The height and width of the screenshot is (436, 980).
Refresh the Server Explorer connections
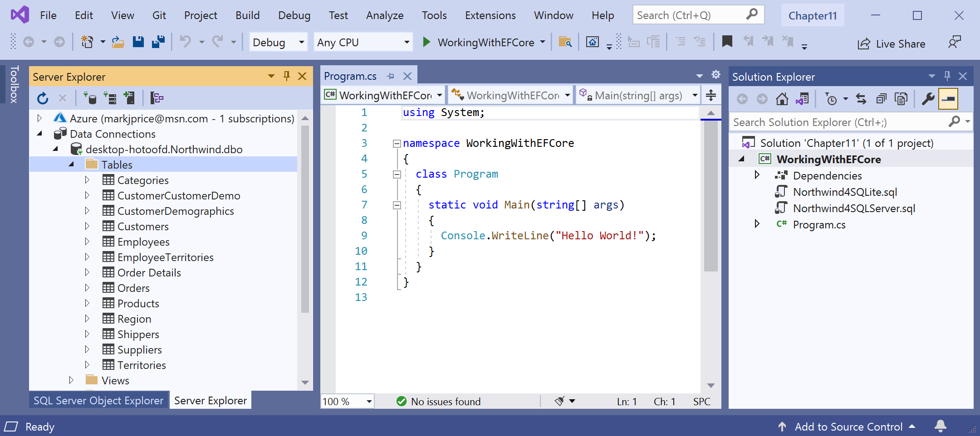(x=43, y=97)
